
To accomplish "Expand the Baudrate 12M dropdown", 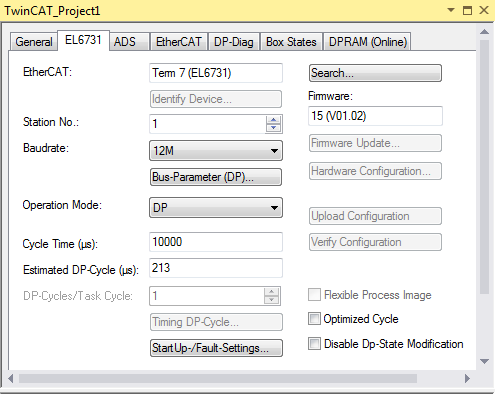I will (216, 151).
